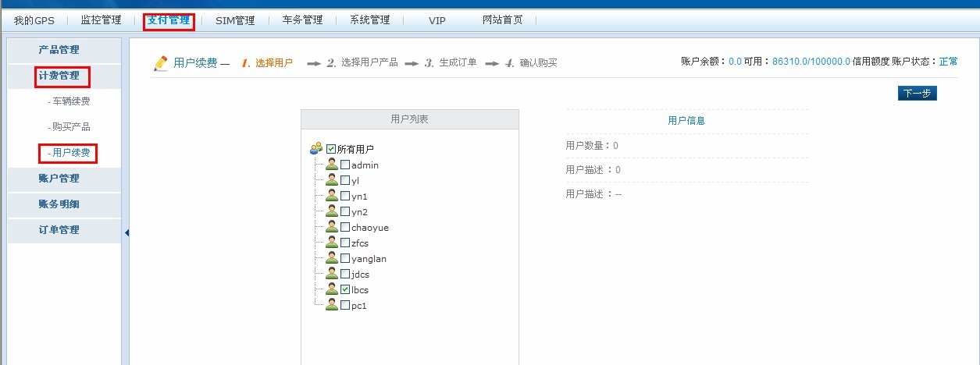
Task: Expand the 订单管理 sidebar section
Action: [x=59, y=230]
